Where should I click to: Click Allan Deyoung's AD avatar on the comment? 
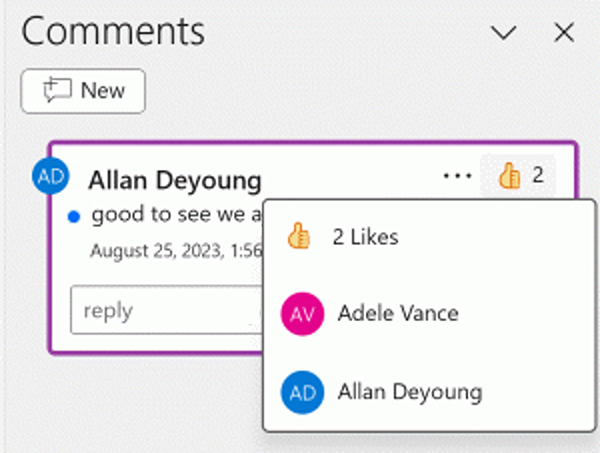point(51,176)
